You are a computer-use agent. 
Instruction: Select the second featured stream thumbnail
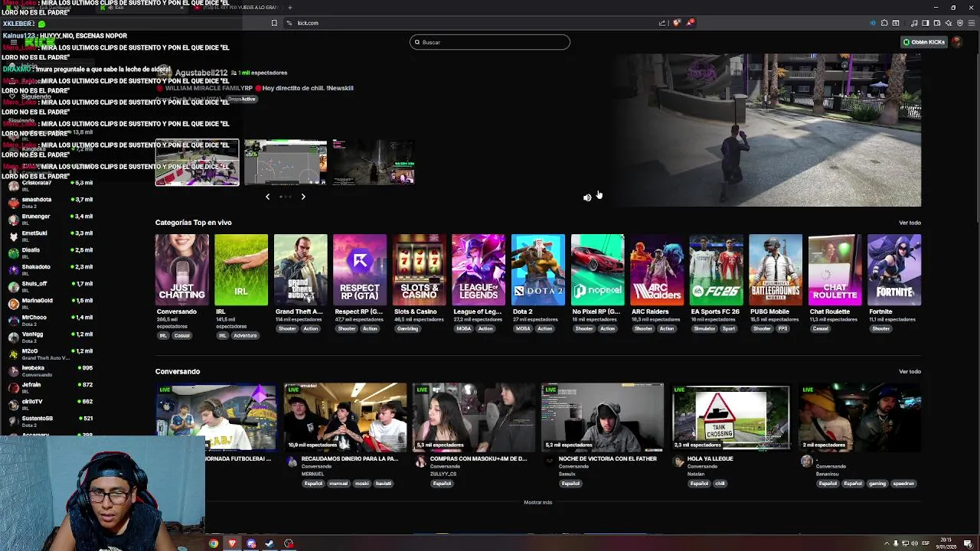click(x=286, y=162)
